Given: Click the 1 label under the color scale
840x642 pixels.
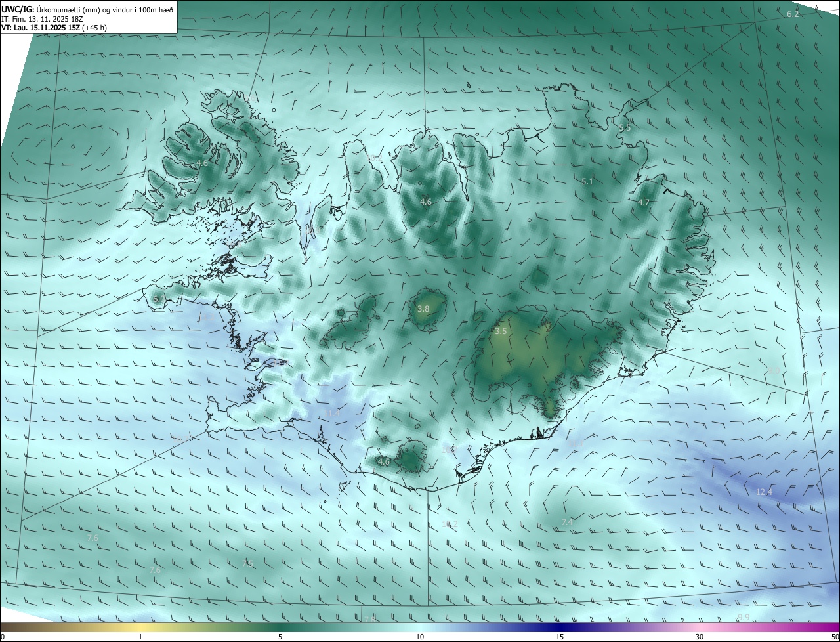Looking at the screenshot, I should pos(140,637).
